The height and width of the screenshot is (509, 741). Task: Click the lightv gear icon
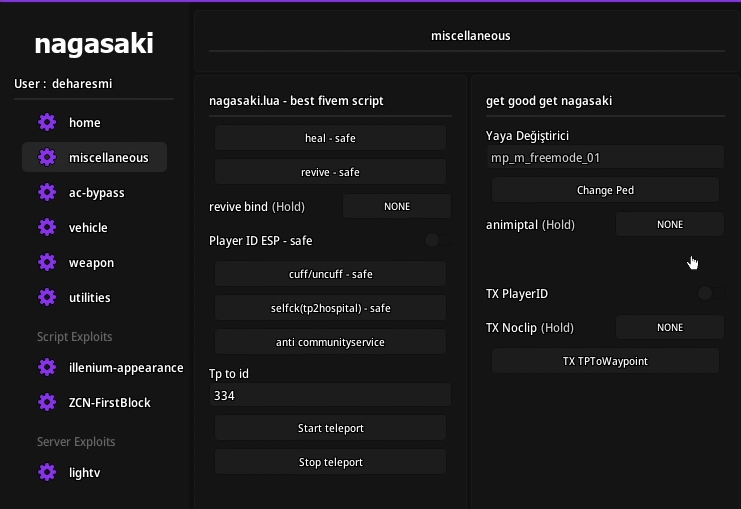(46, 472)
